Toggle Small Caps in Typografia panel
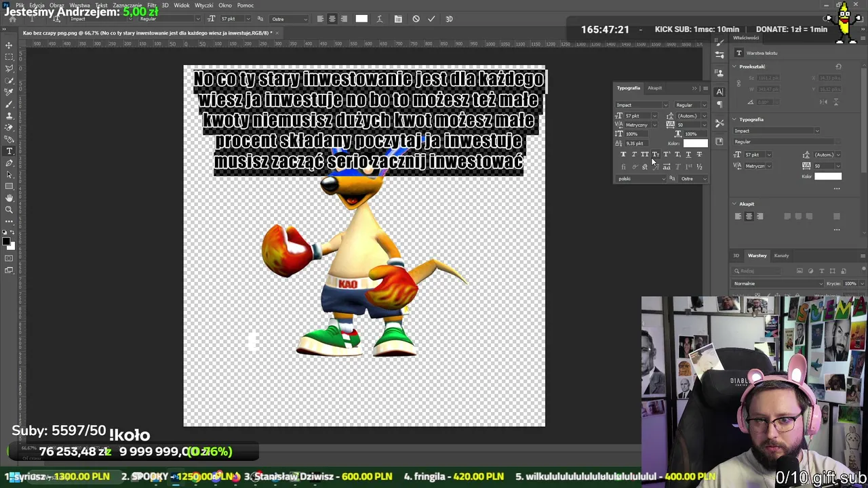The width and height of the screenshot is (868, 488). [x=656, y=155]
